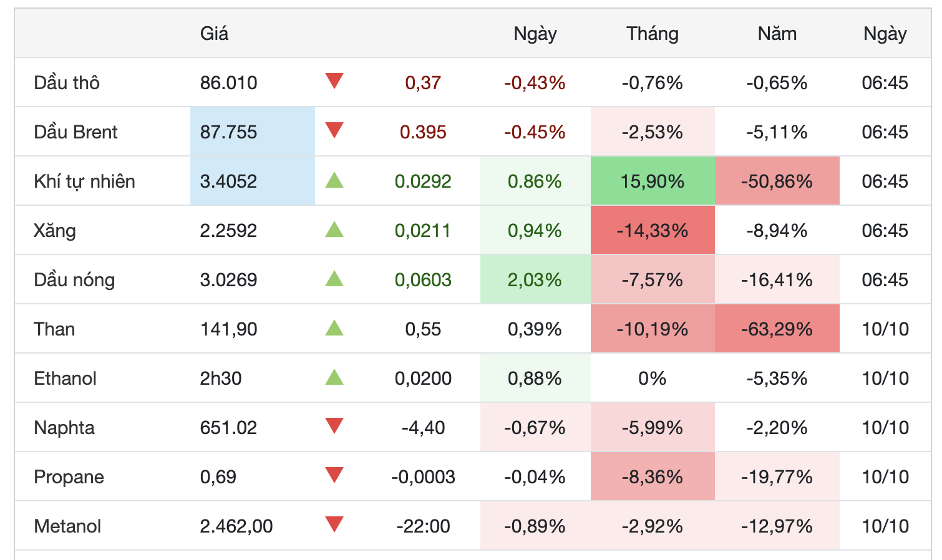The image size is (942, 560).
Task: Select the red -63,29% yearly cell for Than
Action: click(x=777, y=329)
